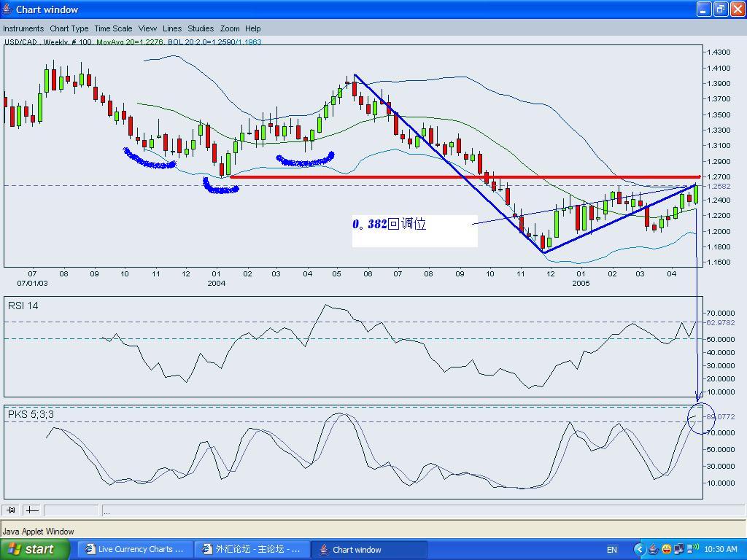Click the Java tray icon
The height and width of the screenshot is (560, 747).
click(x=654, y=550)
